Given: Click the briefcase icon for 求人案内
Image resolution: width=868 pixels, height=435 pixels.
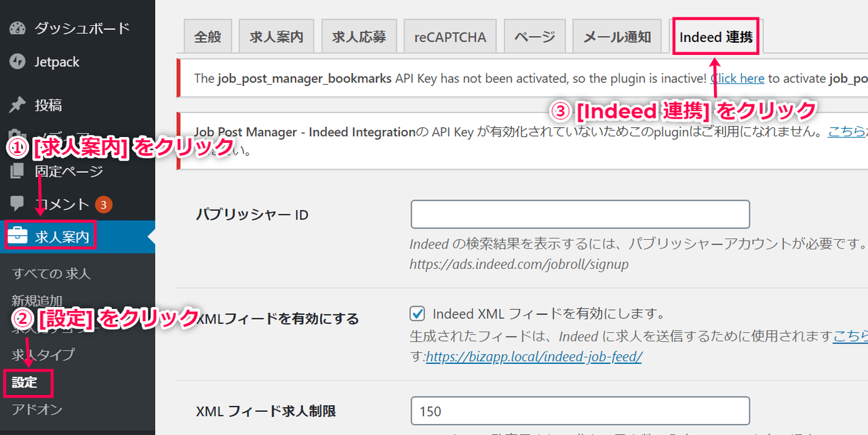Looking at the screenshot, I should [x=18, y=236].
